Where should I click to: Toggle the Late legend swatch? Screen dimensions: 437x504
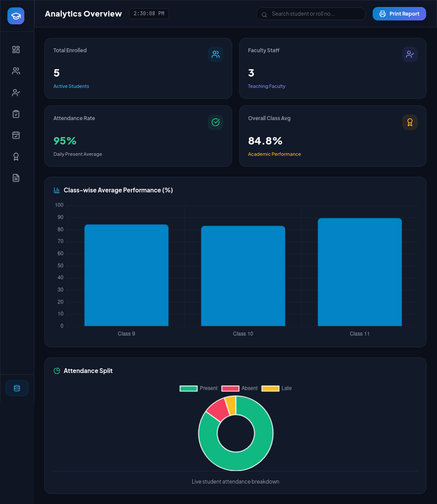(x=270, y=388)
